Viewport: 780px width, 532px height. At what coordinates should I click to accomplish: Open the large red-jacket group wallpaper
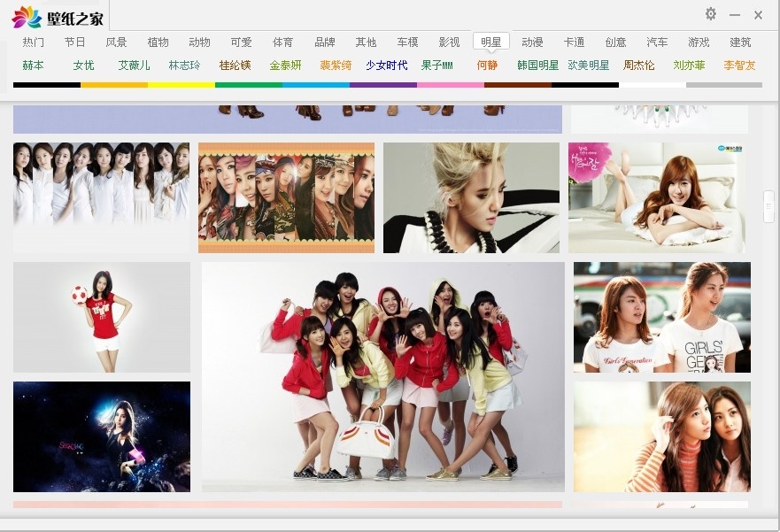[383, 377]
